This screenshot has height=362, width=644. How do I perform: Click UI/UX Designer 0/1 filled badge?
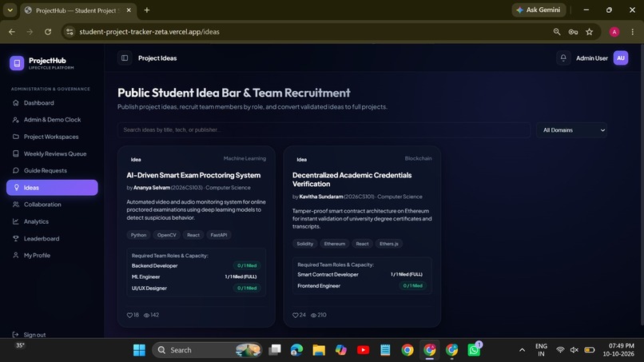[x=247, y=288]
